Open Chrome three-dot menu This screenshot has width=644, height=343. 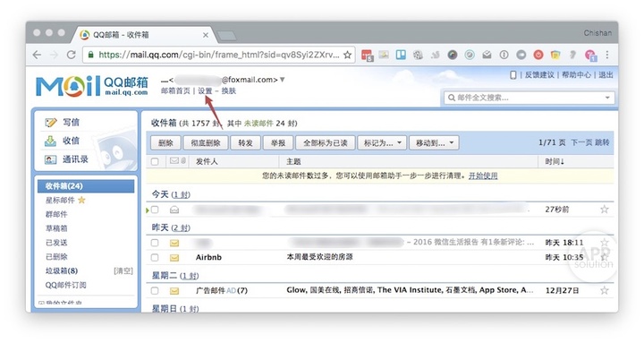(607, 55)
